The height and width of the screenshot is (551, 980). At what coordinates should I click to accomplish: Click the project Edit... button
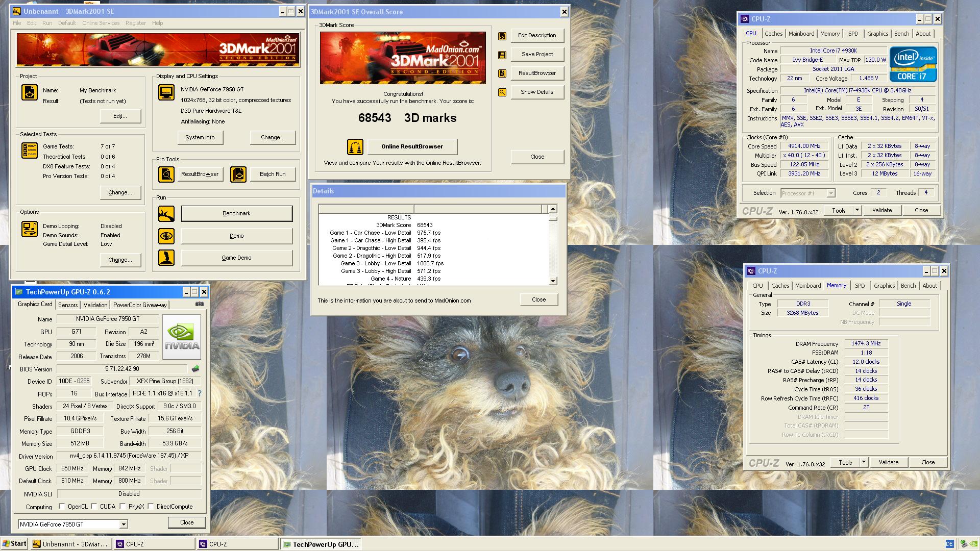(120, 116)
